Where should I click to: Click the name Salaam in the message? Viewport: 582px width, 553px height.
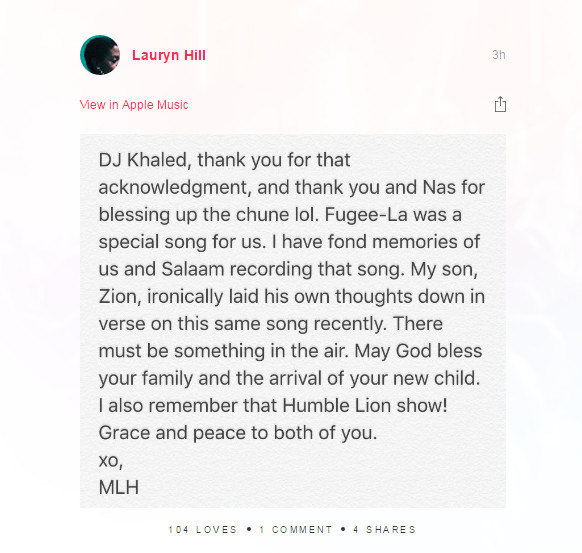click(x=193, y=269)
